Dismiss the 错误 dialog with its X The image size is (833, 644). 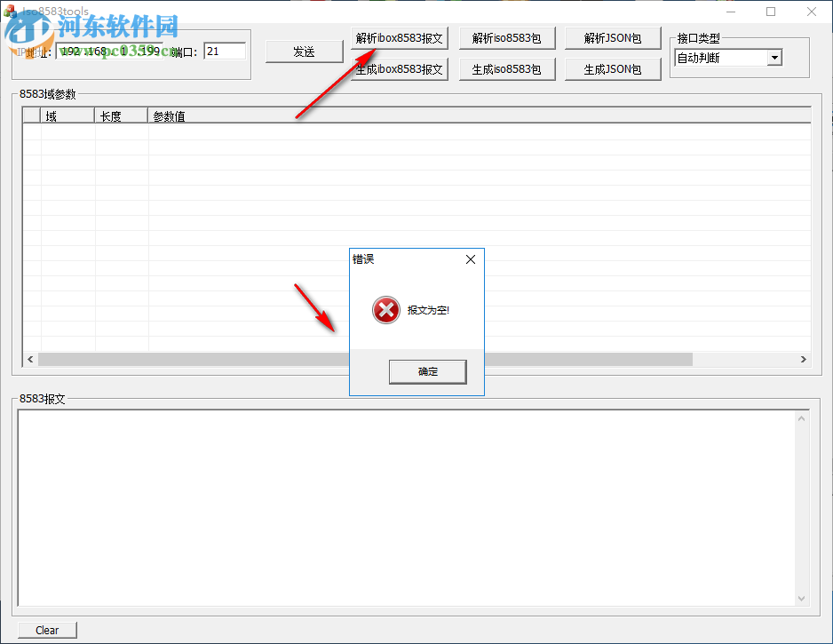tap(470, 259)
